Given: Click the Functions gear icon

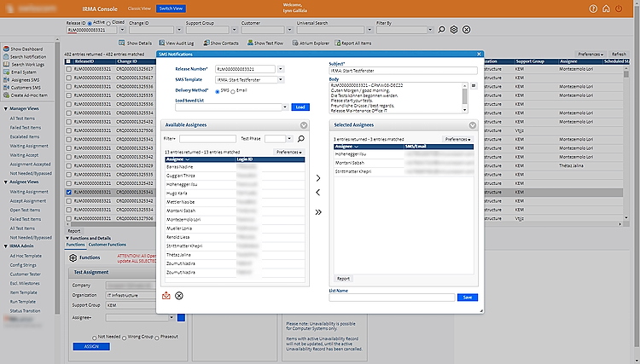Looking at the screenshot, I should 73,257.
